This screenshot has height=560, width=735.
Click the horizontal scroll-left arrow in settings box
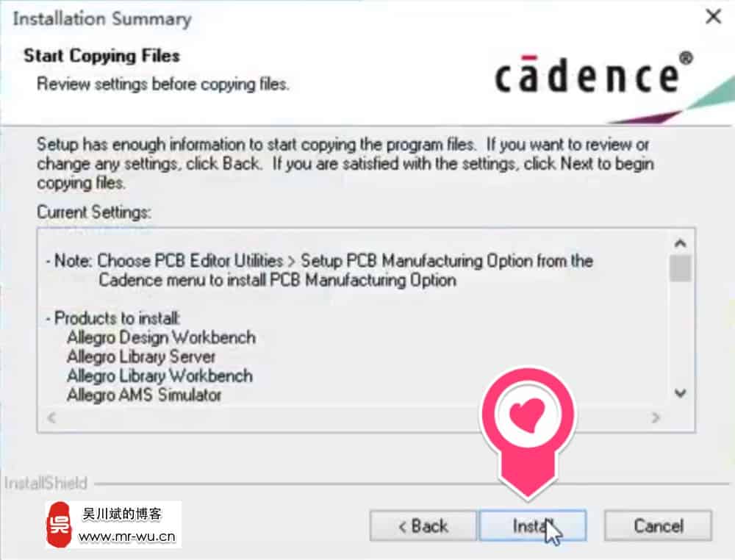(51, 417)
